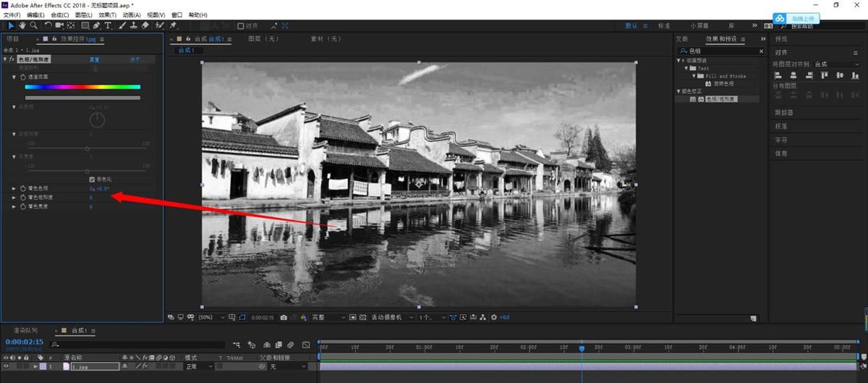Open the 效果(T) menu
Screen dimensions: 868x383
(x=107, y=14)
